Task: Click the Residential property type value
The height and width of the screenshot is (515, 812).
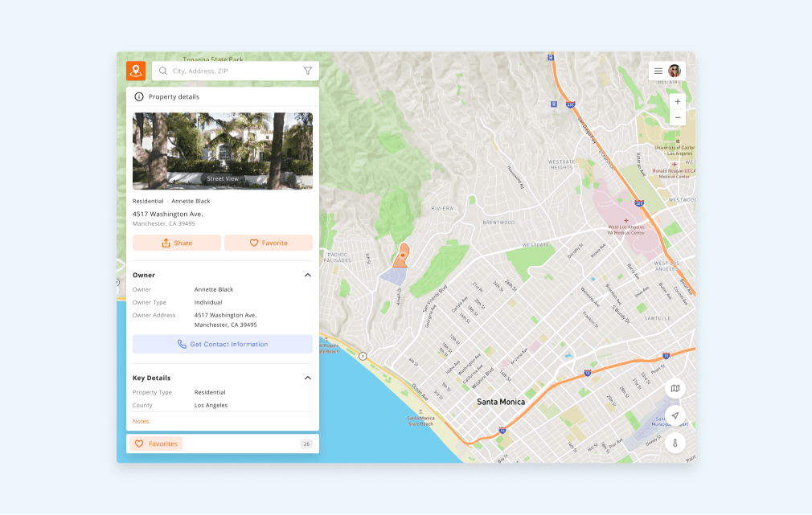Action: coord(210,392)
